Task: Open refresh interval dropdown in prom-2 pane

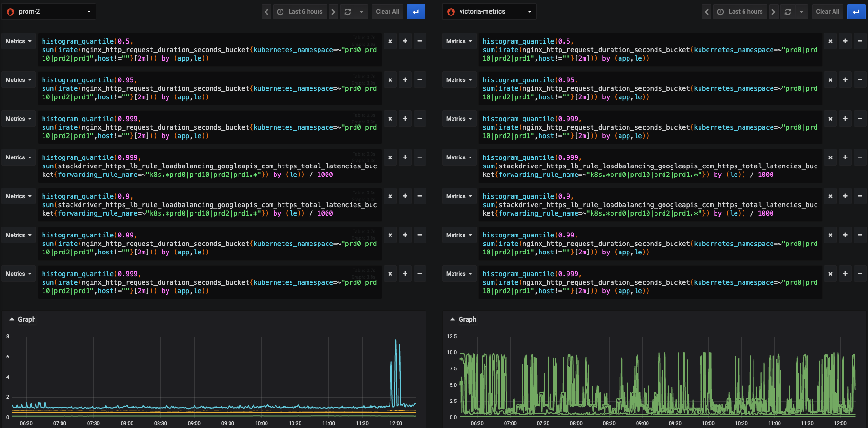Action: [x=362, y=12]
